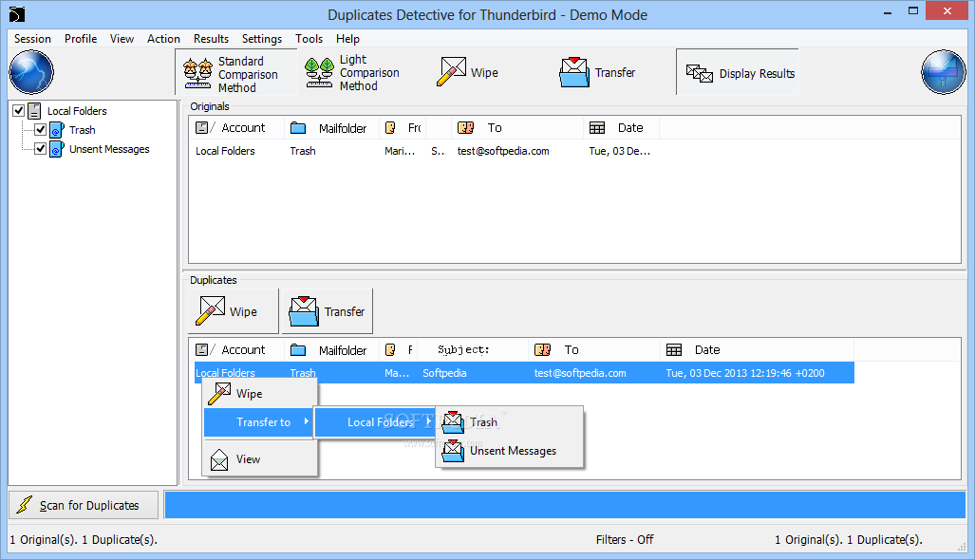Open the Settings menu

262,39
